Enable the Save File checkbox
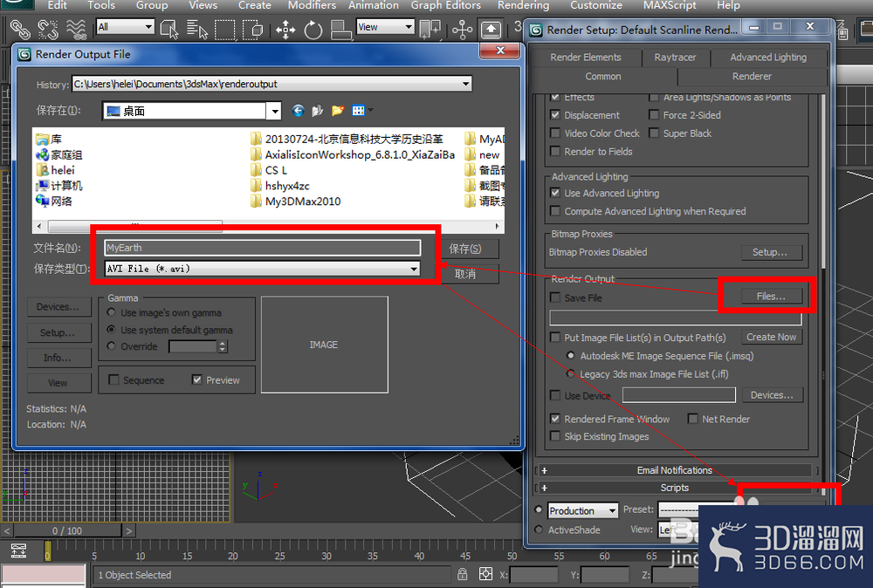873x588 pixels. 555,297
